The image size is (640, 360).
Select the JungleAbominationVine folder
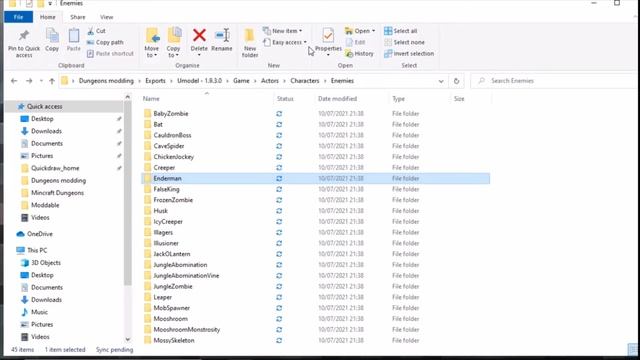click(x=186, y=276)
